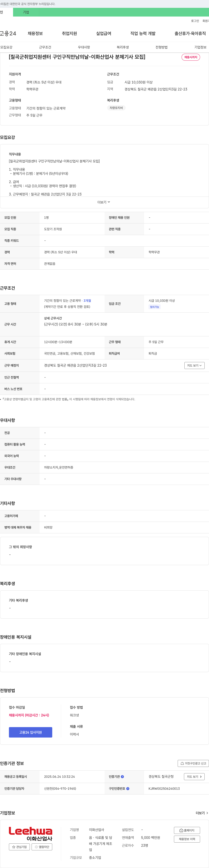Screen dimensions: 209x868
Task: Click the job title heading text
Action: (x=77, y=57)
